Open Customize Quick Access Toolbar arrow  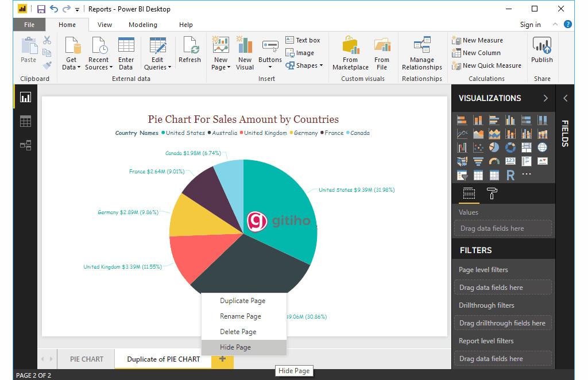point(77,10)
